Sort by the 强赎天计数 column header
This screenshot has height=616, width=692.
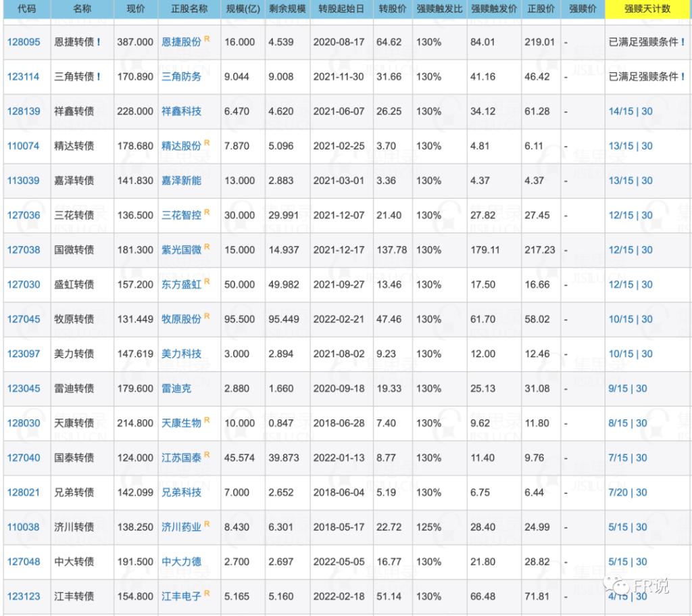coord(647,9)
